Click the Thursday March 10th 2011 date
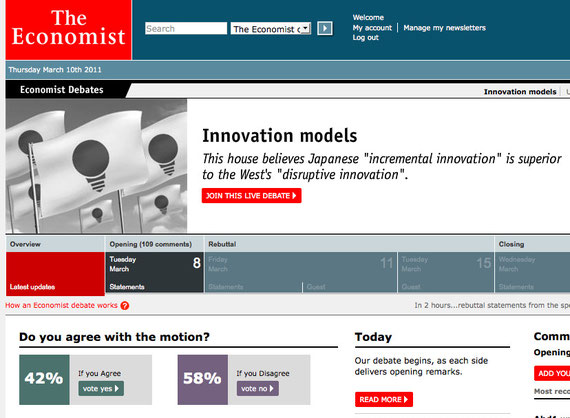This screenshot has height=418, width=570. [55, 70]
